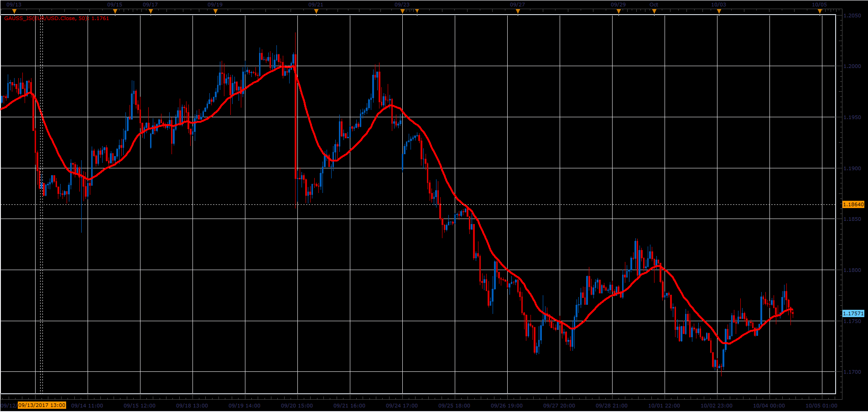Viewport: 868px width, 412px height.
Task: Select the GAUSS_JS indicator label
Action: (57, 18)
